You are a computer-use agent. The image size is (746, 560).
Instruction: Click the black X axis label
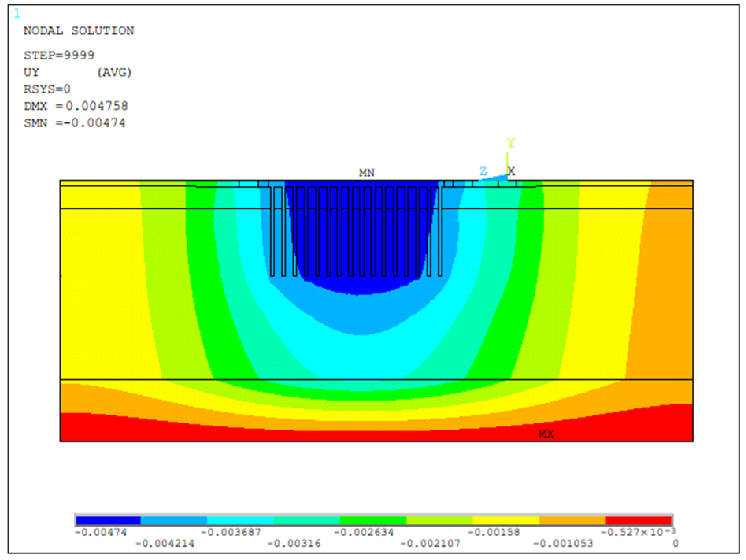pos(511,171)
